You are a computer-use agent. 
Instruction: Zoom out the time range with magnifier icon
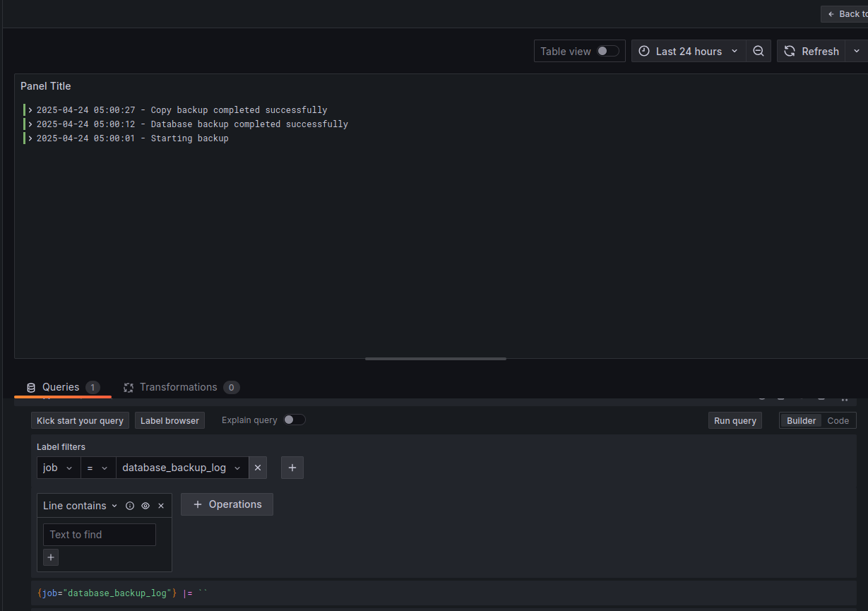click(759, 51)
